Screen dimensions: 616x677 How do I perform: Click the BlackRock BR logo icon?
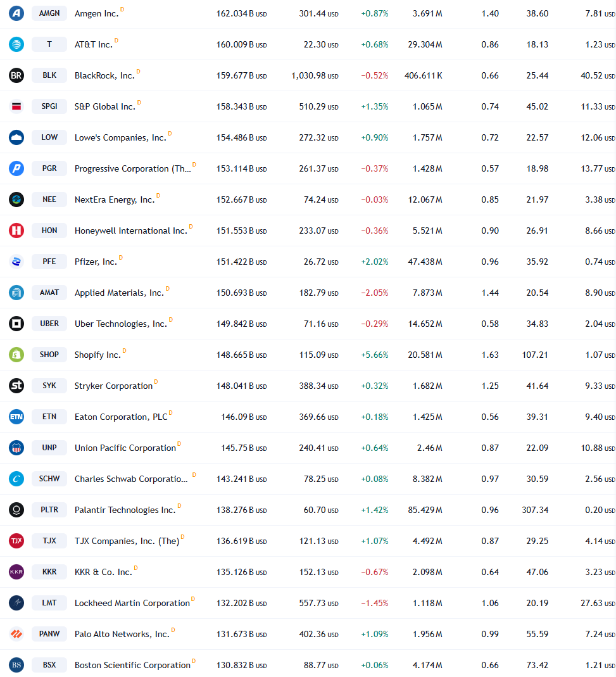coord(16,75)
